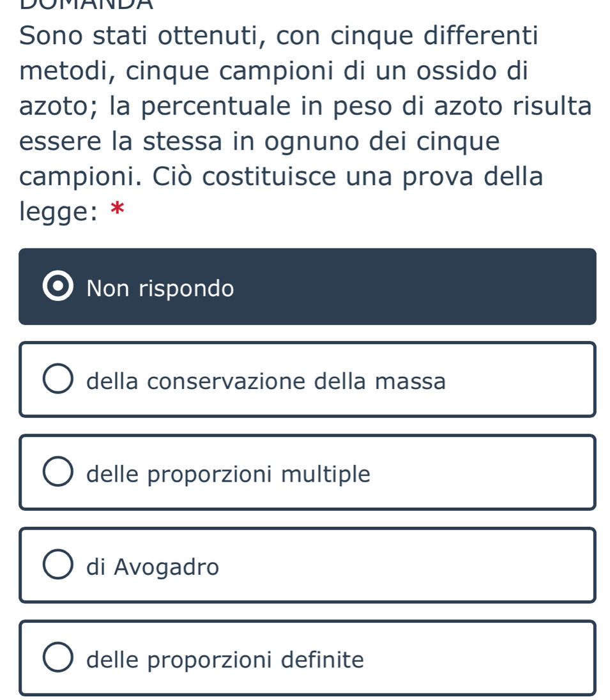
Task: Click the 'della conservazione della massa' text
Action: [x=266, y=381]
